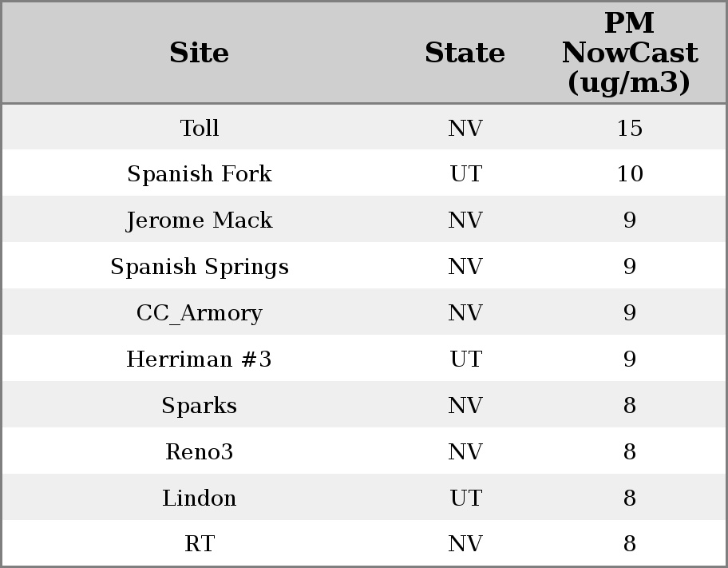
Task: Select the Reno3 site cell
Action: (x=200, y=452)
